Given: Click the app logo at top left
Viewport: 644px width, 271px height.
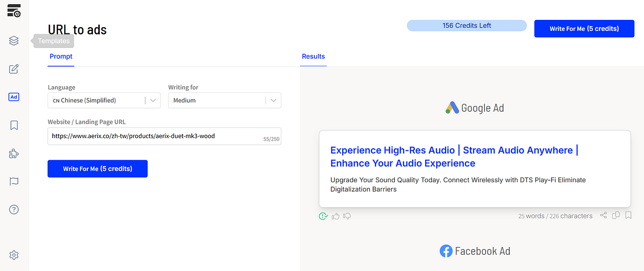Looking at the screenshot, I should (x=14, y=10).
